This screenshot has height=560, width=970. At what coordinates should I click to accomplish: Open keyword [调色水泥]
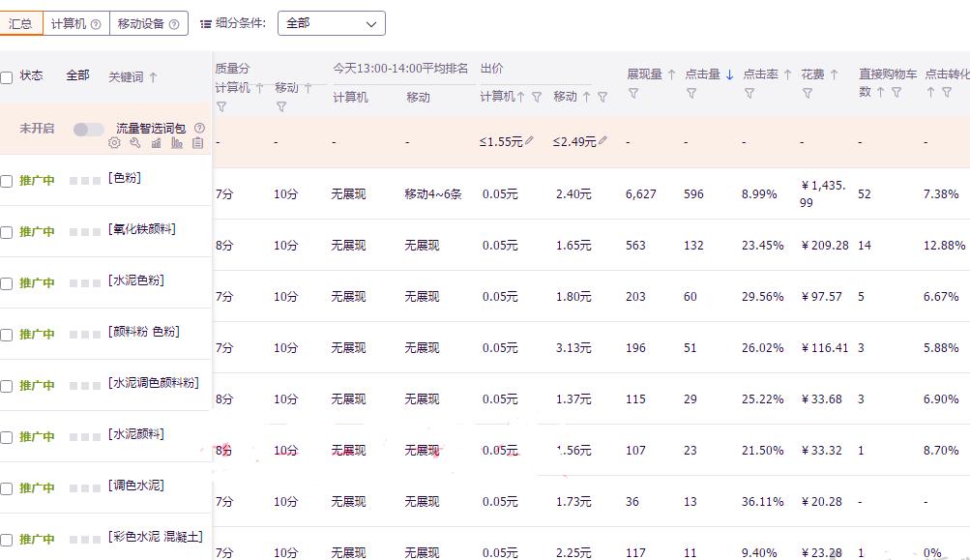point(136,486)
